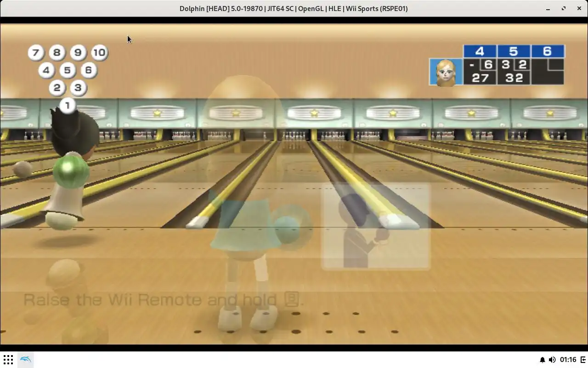
Task: Click the Wii Remote gesture hint panel
Action: click(376, 226)
